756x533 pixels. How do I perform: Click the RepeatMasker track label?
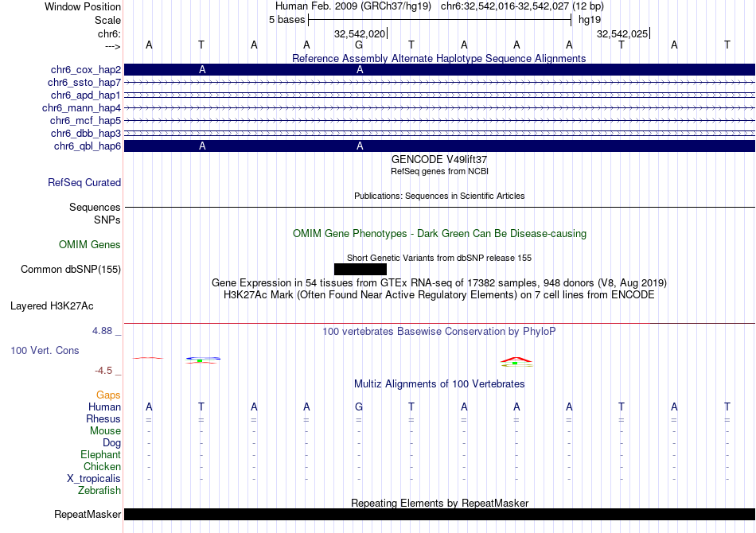(88, 515)
